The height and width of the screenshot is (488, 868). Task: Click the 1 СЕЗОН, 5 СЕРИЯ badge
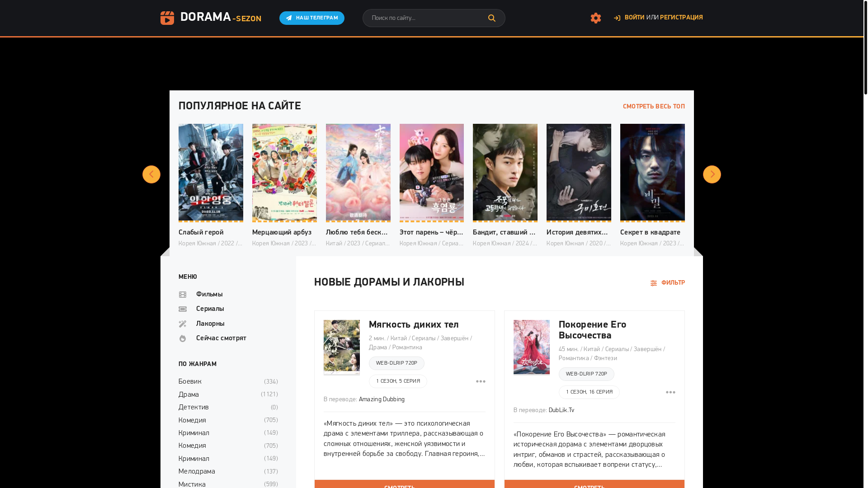(x=398, y=381)
